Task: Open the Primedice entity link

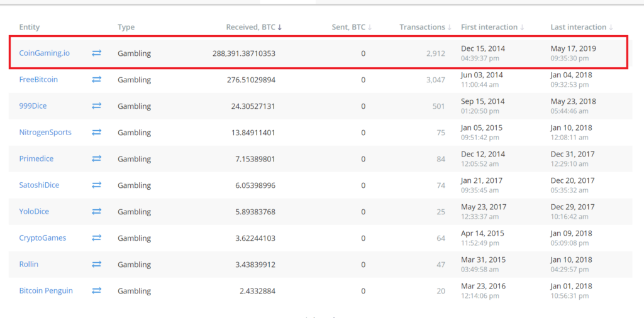Action: point(36,158)
